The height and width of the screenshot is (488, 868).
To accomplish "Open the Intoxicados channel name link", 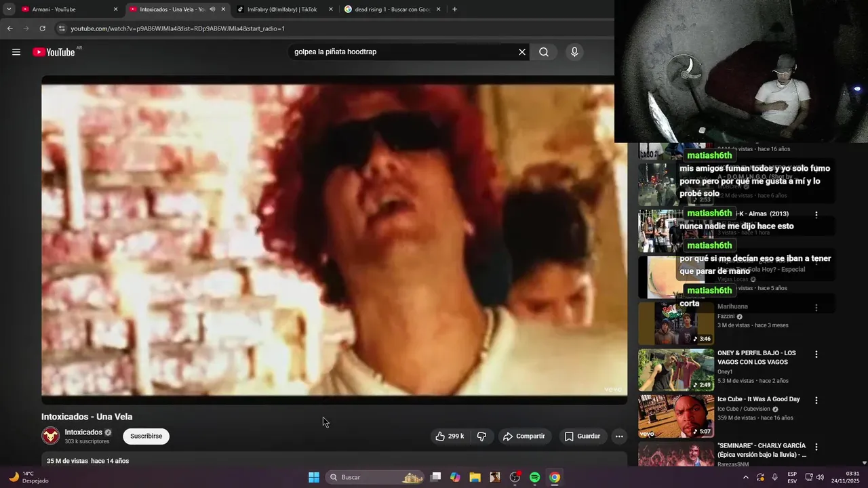I will [x=83, y=432].
